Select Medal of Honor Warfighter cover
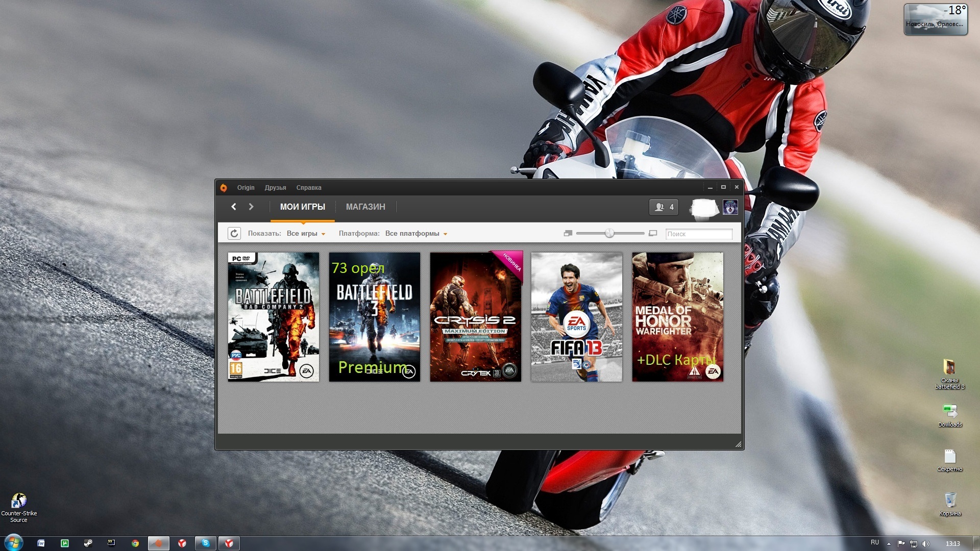 [x=678, y=317]
